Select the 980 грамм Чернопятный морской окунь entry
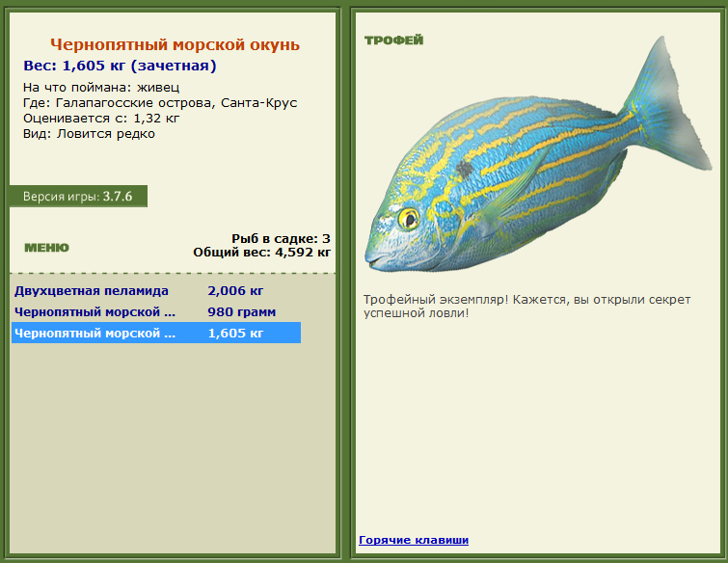Screen dimensions: 728x563 (95, 311)
